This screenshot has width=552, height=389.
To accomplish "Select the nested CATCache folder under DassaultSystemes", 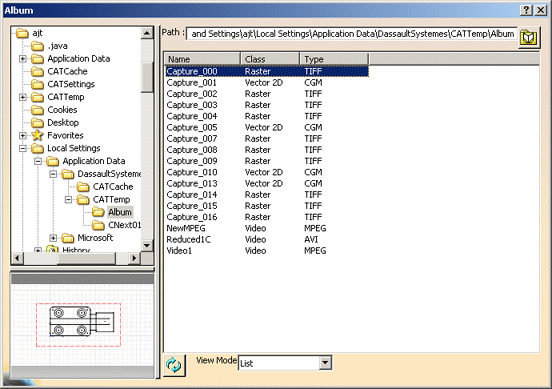I will [105, 187].
